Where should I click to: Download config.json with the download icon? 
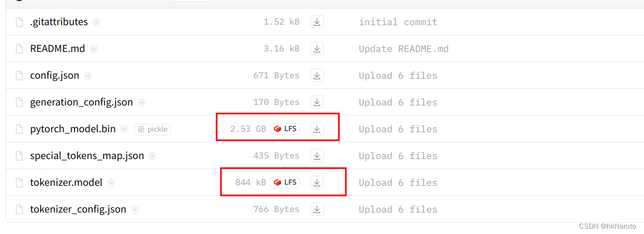[317, 76]
